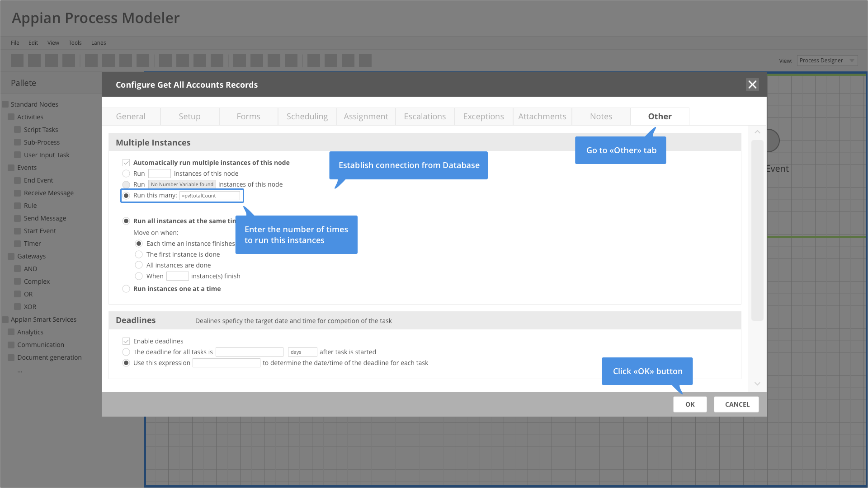The height and width of the screenshot is (488, 868).
Task: Toggle automatically run multiple instances checkbox
Action: (x=126, y=163)
